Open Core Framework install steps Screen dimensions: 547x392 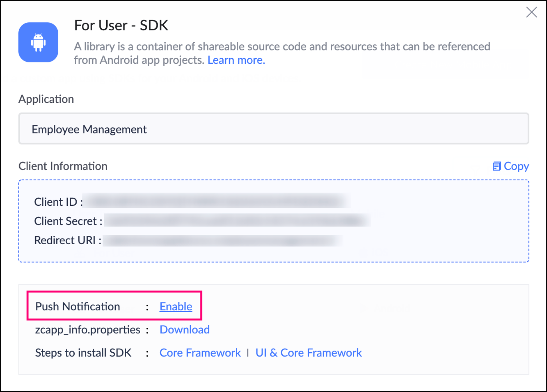(x=200, y=353)
